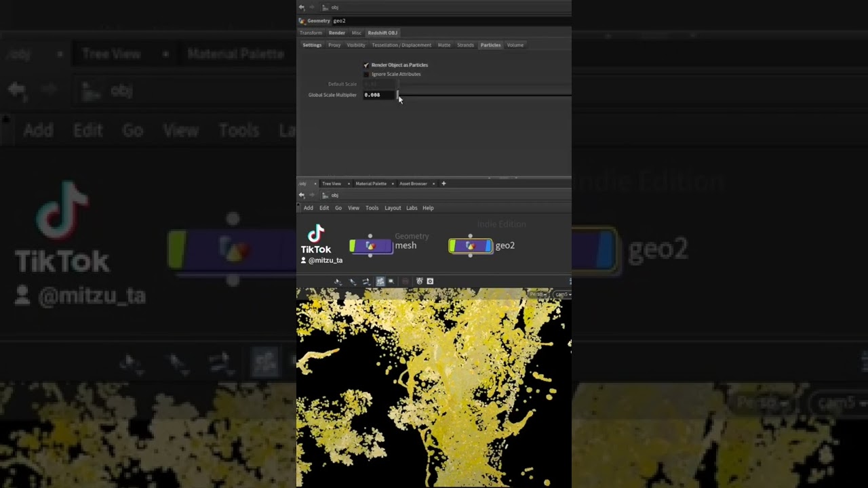The width and height of the screenshot is (868, 488).
Task: Select the mesh geometry node
Action: (371, 246)
